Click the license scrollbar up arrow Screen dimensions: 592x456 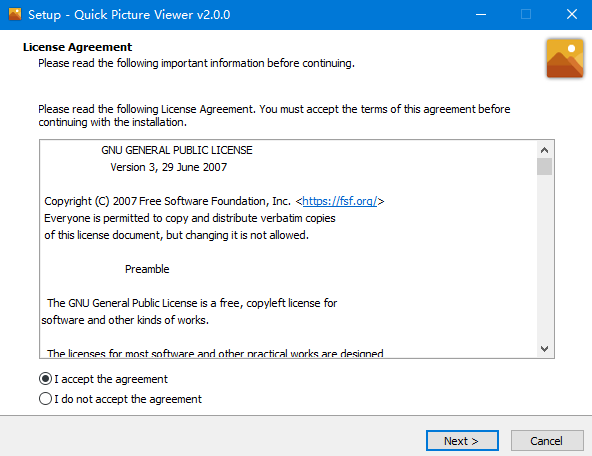point(544,150)
